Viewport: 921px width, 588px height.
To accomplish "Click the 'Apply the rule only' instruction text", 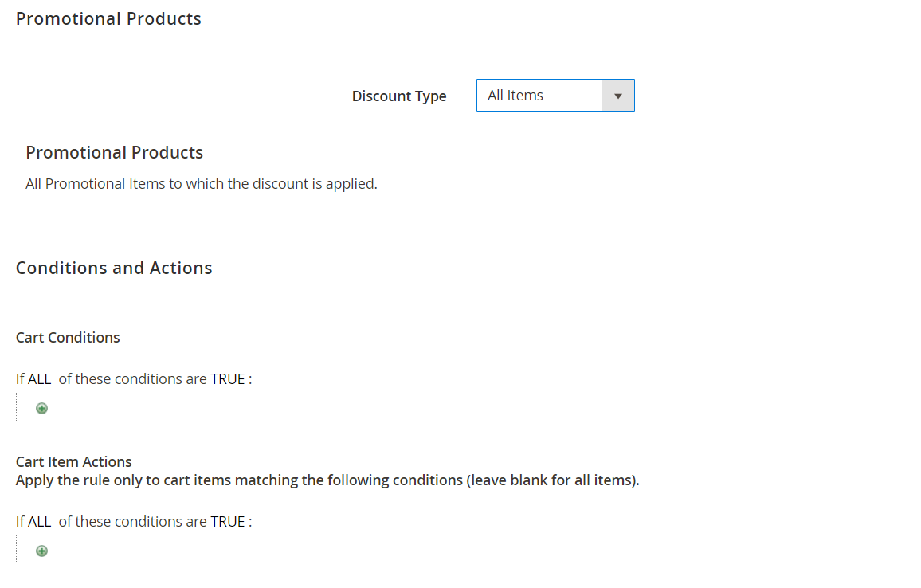I will [327, 480].
